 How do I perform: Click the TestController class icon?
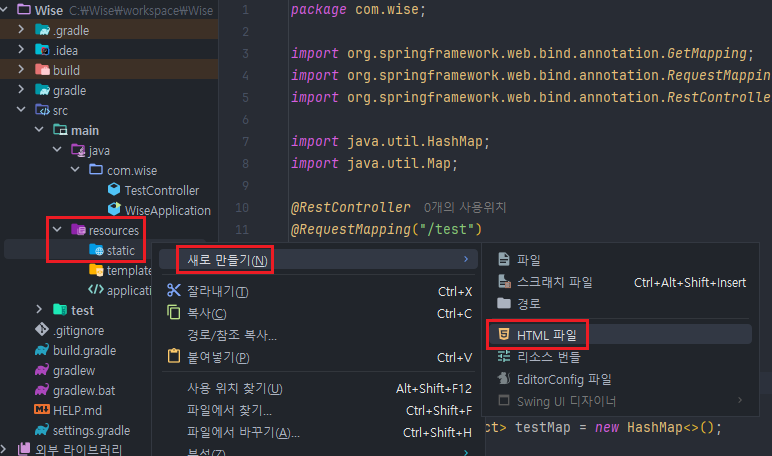pyautogui.click(x=114, y=190)
